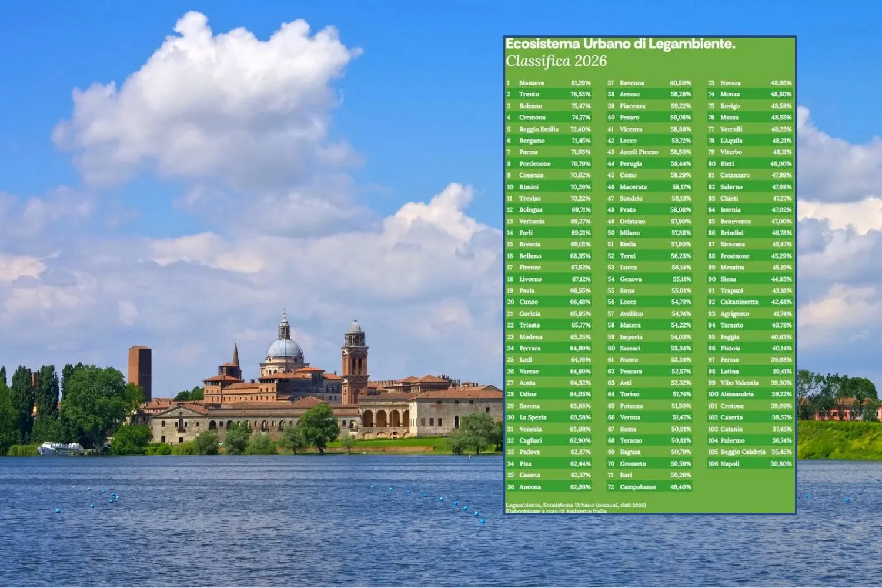Select the "Pordenone" city name
Viewport: 882px width, 588px height.
tap(535, 163)
